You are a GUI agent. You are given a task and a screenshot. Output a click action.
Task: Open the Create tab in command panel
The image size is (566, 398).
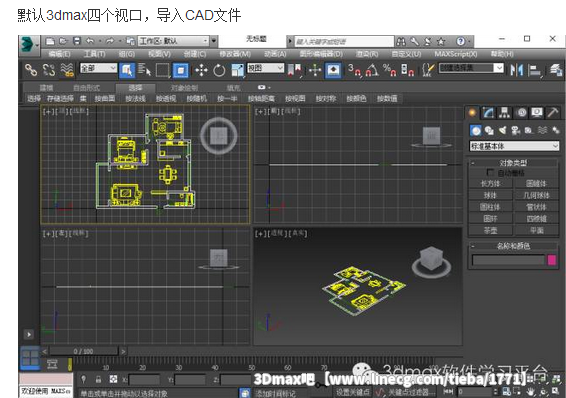[x=472, y=113]
